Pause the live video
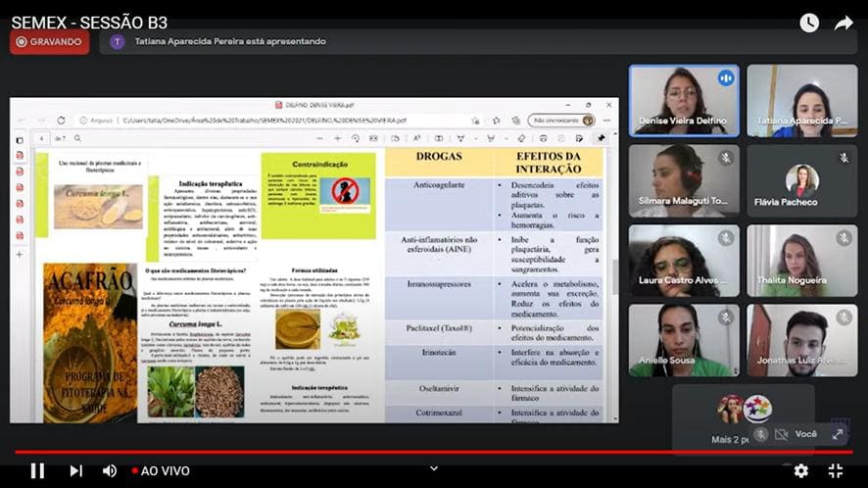Screen dimensions: 868x488 coord(37,470)
